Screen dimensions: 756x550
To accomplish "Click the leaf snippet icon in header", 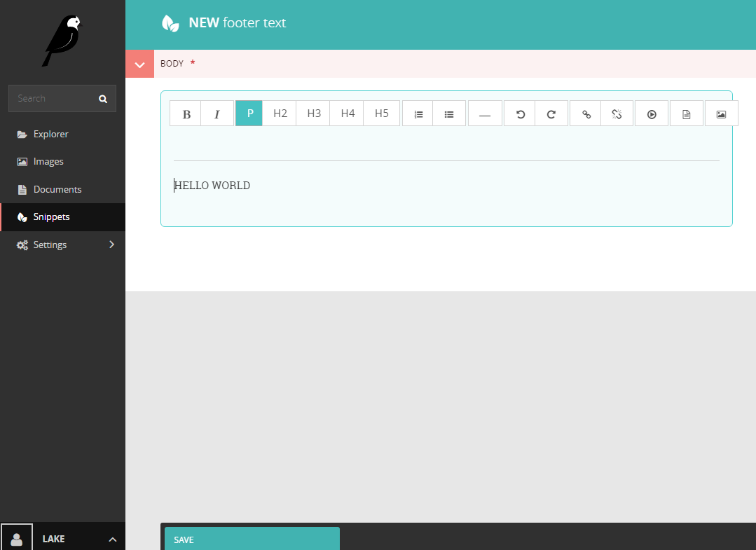I will [170, 23].
